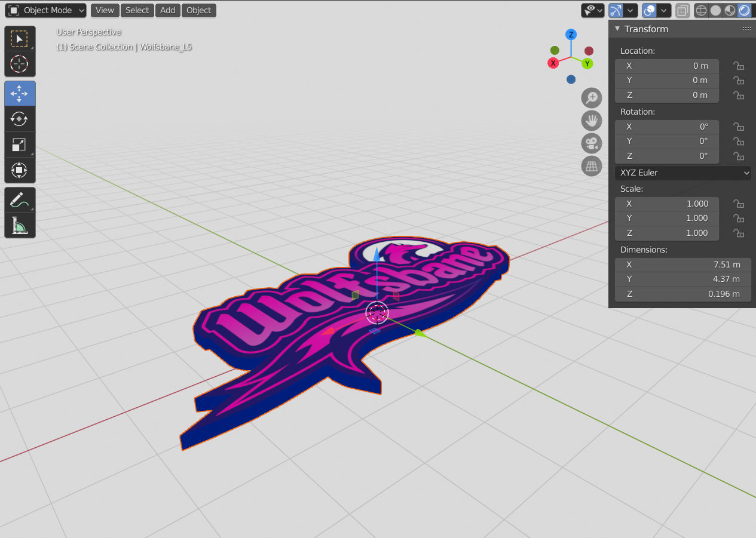Select the Select Box tool
This screenshot has height=538, width=756.
(20, 39)
